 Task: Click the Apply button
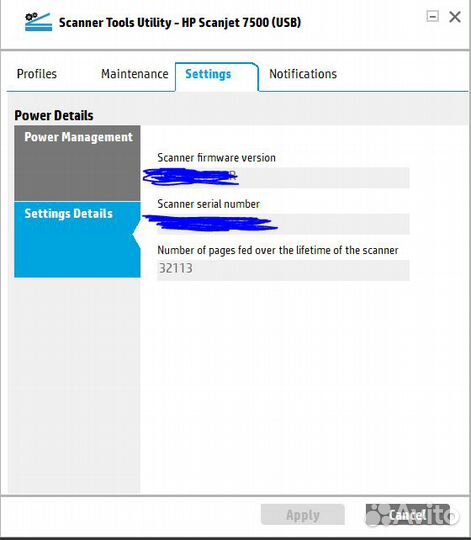303,515
